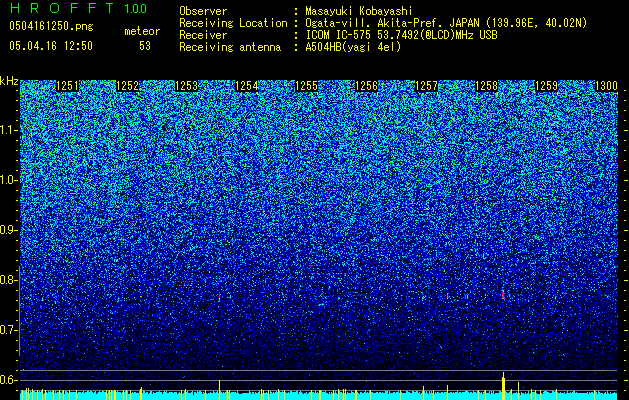The image size is (629, 400).
Task: Click the 1253 time marker
Action: point(187,86)
